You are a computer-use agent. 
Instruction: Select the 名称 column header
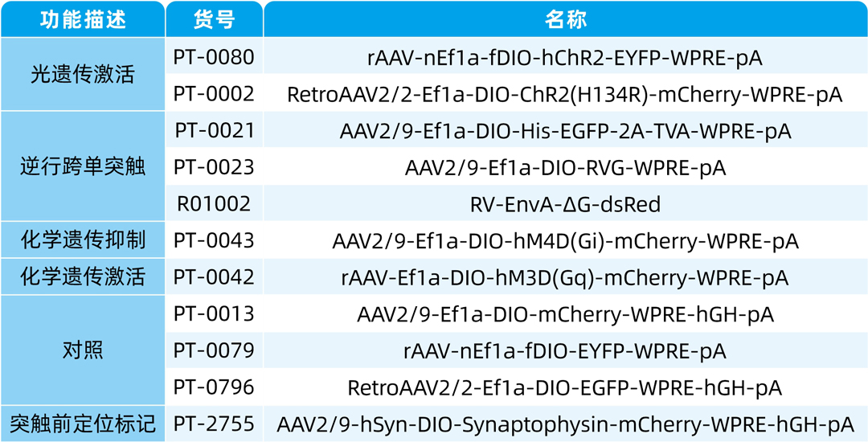coord(565,19)
